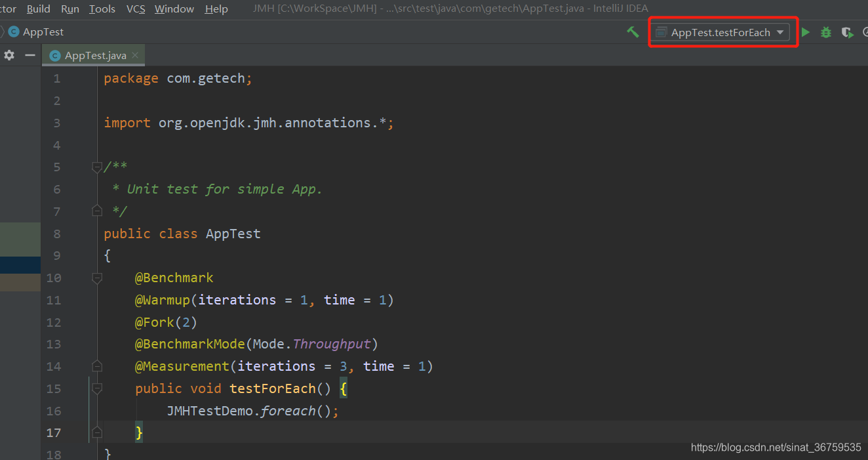Click the fold end marker at line 17
The height and width of the screenshot is (460, 868).
(x=97, y=432)
